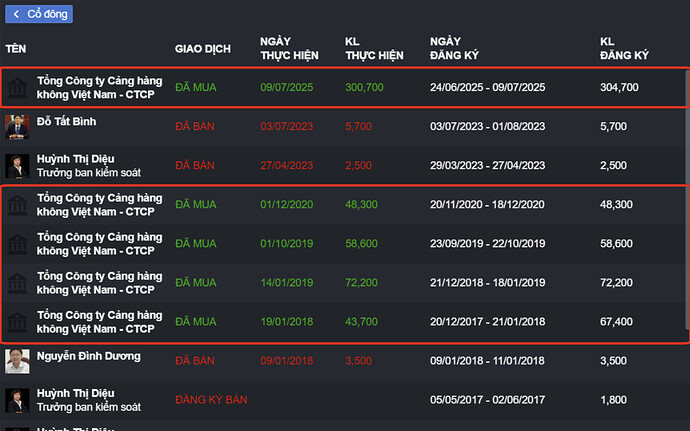Select the name Đỗ Tất Bình
Viewport: 690px width, 431px height.
[66, 122]
